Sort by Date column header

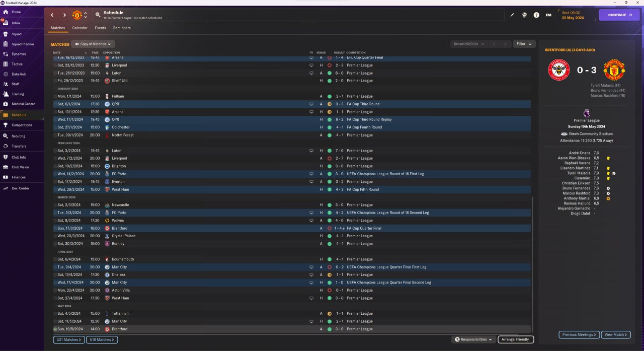pyautogui.click(x=57, y=53)
